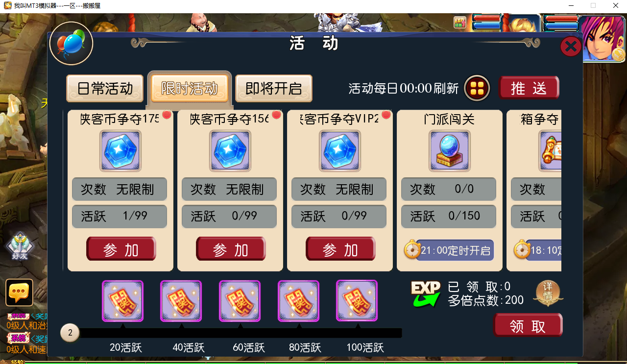Click 参加 on 侠客币争夺175 card
This screenshot has height=364, width=627.
(x=121, y=249)
